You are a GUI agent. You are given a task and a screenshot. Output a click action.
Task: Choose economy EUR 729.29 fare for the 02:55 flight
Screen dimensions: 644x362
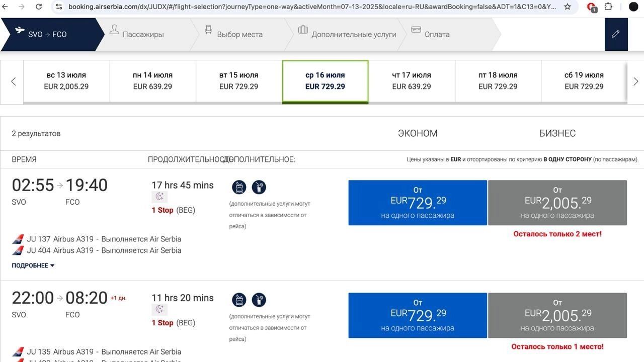coord(418,203)
